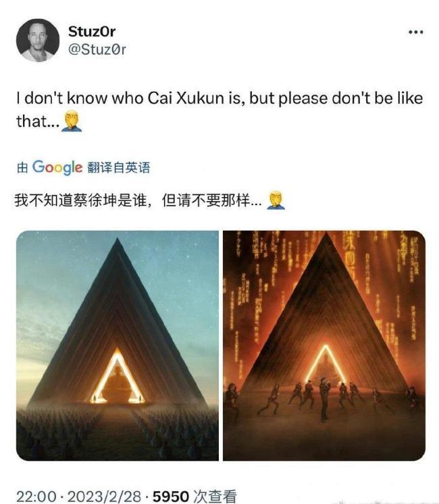Open the Stuz0r display name

(x=92, y=32)
